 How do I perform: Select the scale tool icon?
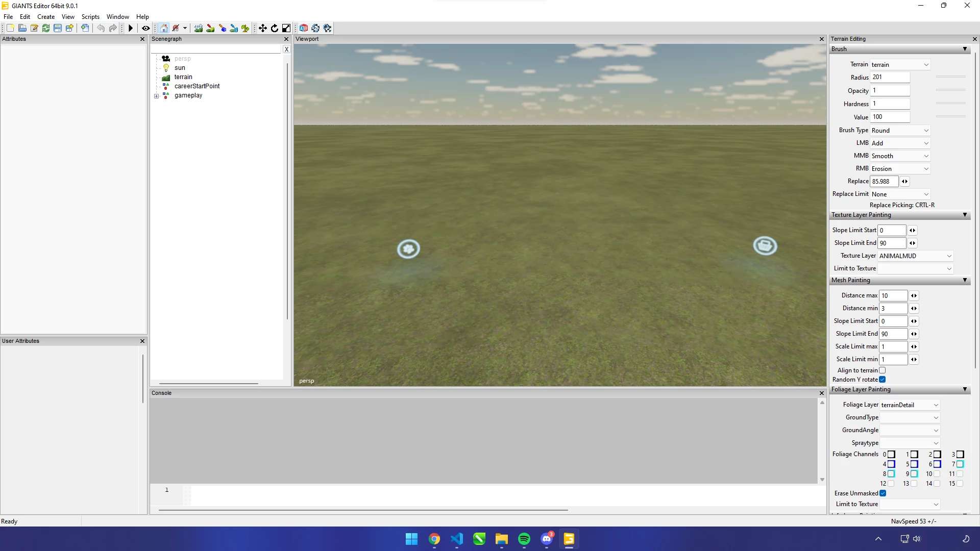coord(286,29)
